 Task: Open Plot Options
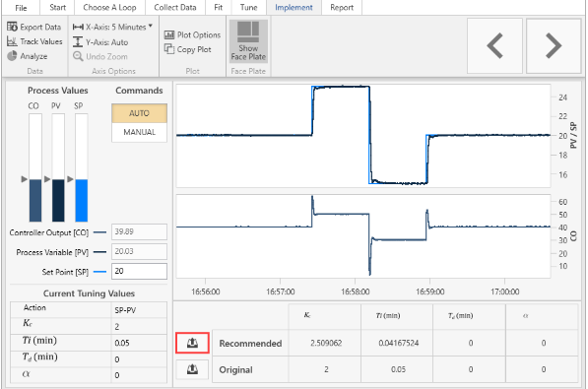[x=193, y=34]
